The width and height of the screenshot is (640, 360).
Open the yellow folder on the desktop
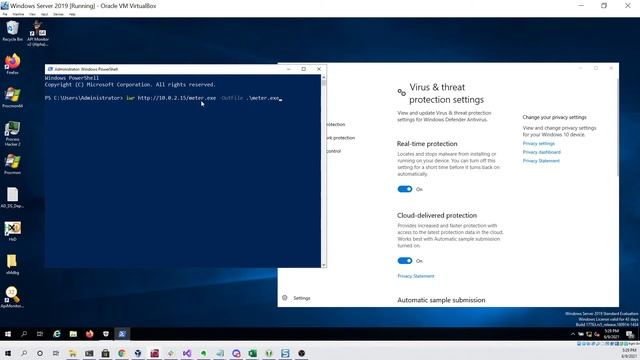coord(12,264)
